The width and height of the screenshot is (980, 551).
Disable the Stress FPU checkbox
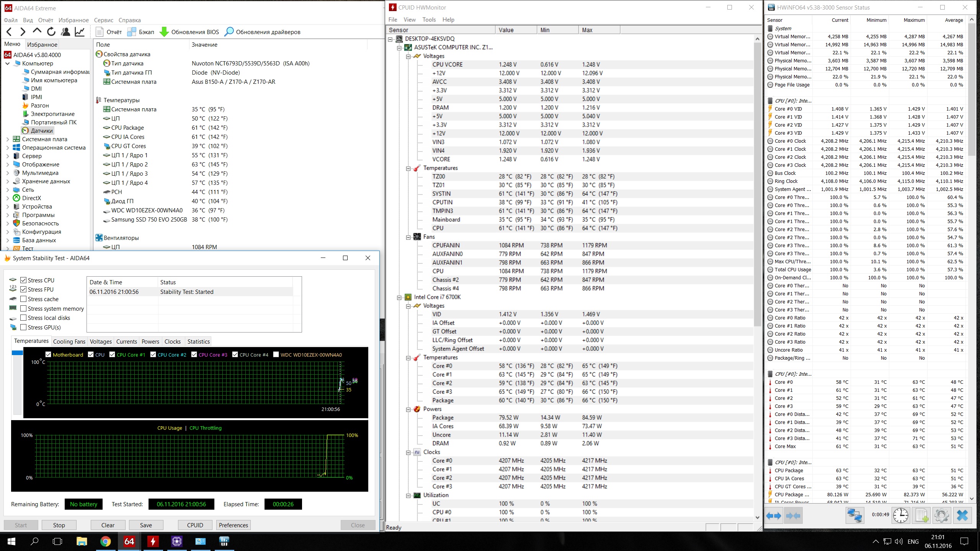click(x=24, y=289)
